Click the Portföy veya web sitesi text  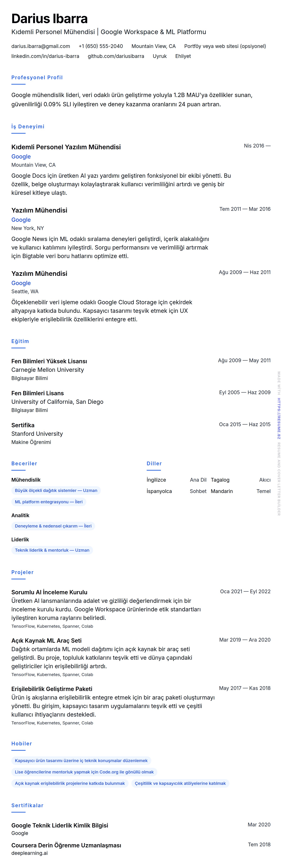[x=225, y=46]
